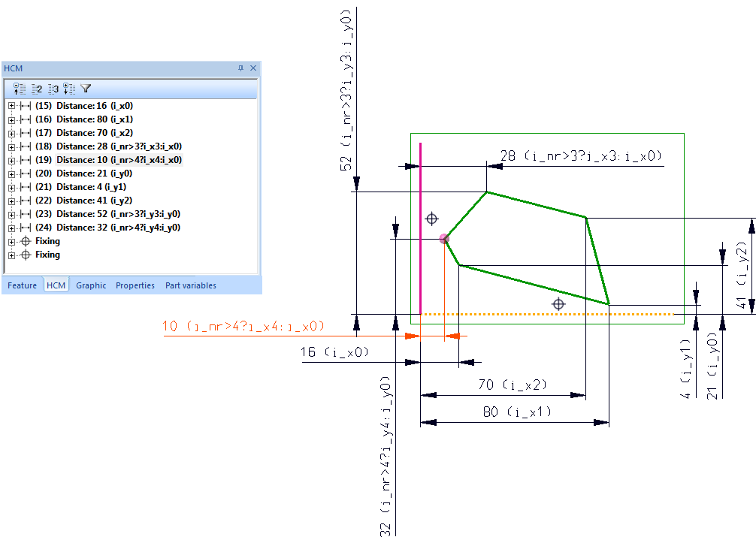Switch to the Feature tab
The image size is (756, 543).
tap(23, 285)
